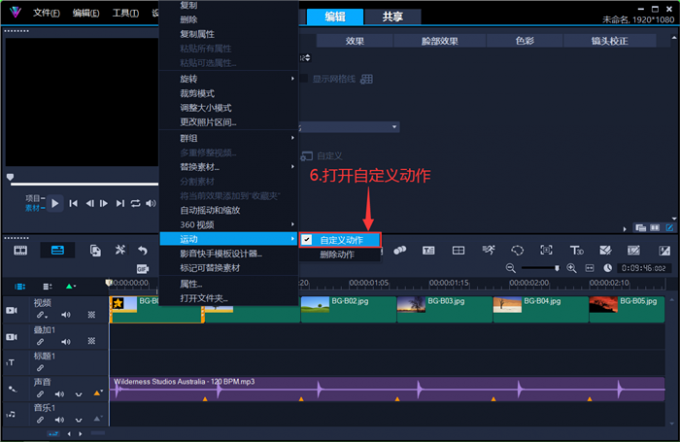The height and width of the screenshot is (442, 680).
Task: Mute the 音乐1 music track
Action: [x=59, y=420]
